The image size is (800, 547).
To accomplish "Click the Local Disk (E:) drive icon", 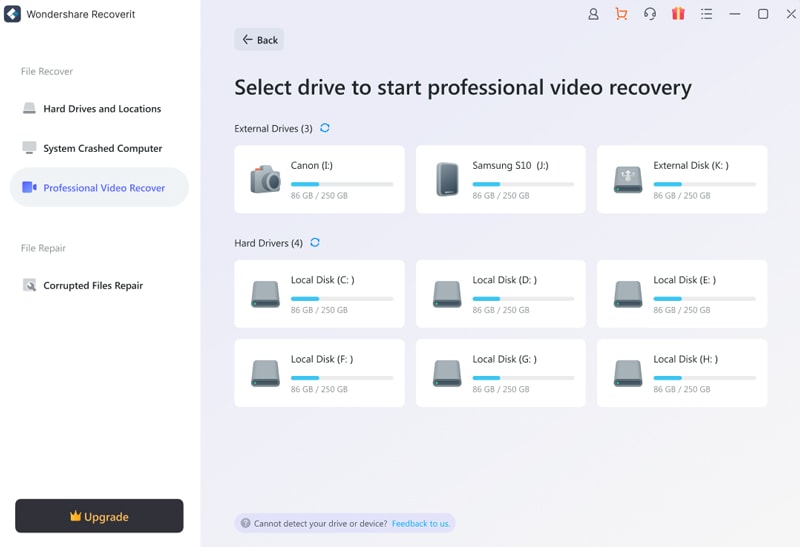I will point(628,294).
